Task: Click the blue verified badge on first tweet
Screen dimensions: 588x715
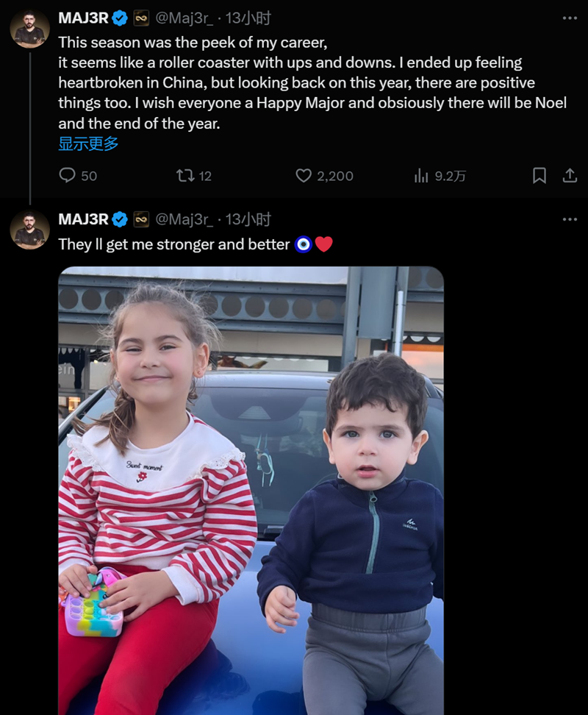Action: pyautogui.click(x=120, y=18)
